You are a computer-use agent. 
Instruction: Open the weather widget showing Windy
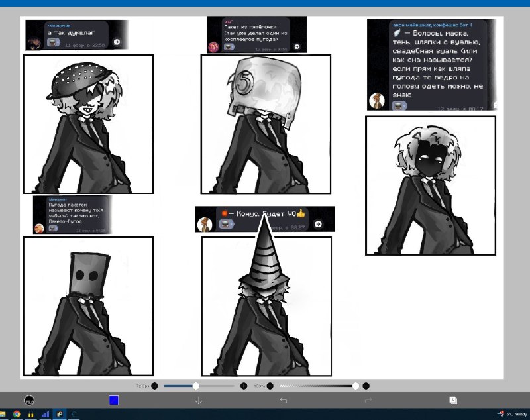tap(512, 414)
